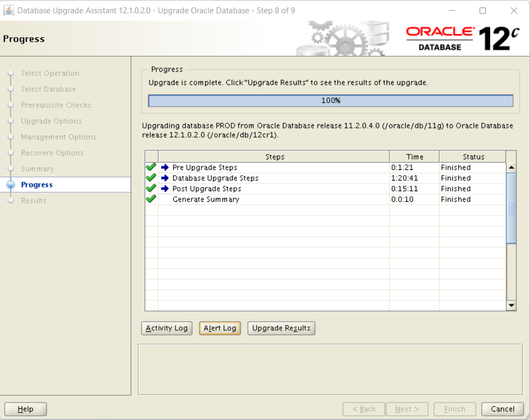This screenshot has width=530, height=420.
Task: Minimize the Database Upgrade Assistant window
Action: (x=451, y=11)
